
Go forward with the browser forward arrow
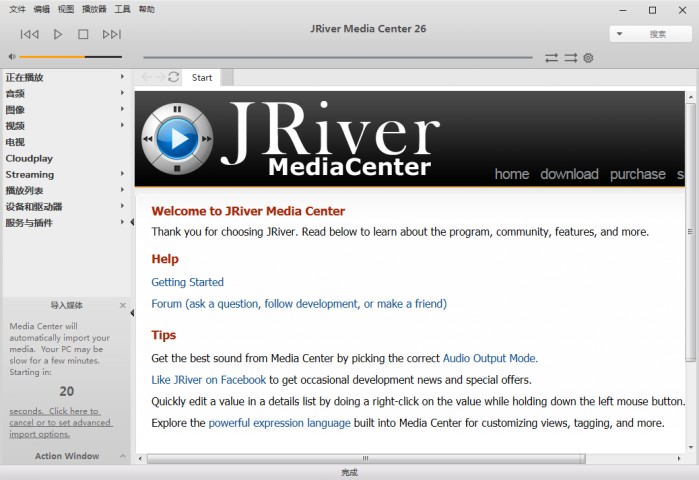point(160,77)
